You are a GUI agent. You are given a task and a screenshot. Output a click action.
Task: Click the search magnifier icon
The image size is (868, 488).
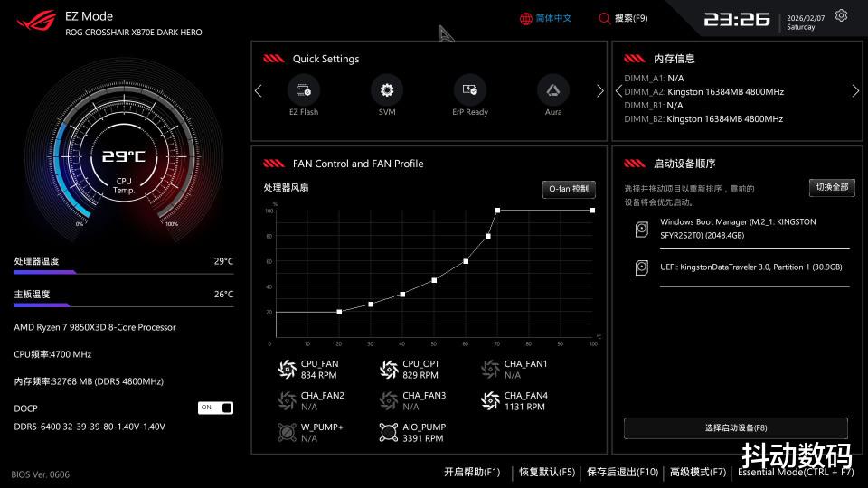coord(604,19)
